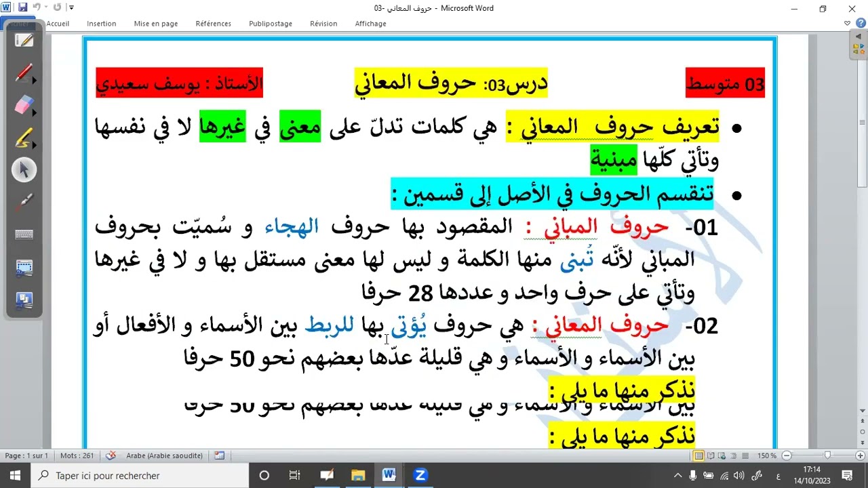The height and width of the screenshot is (488, 868).
Task: Click the Word application icon in title bar
Action: 6,8
